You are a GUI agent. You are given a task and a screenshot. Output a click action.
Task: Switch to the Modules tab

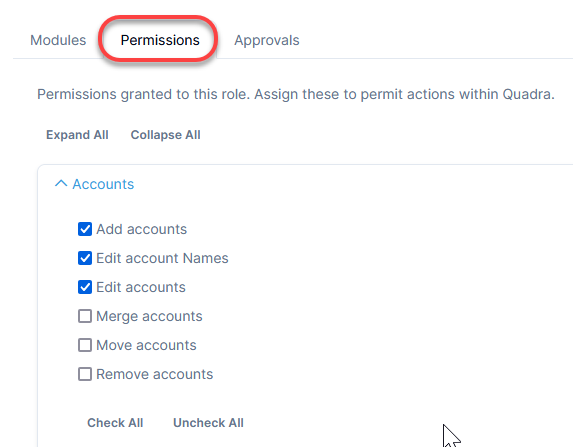pyautogui.click(x=58, y=40)
